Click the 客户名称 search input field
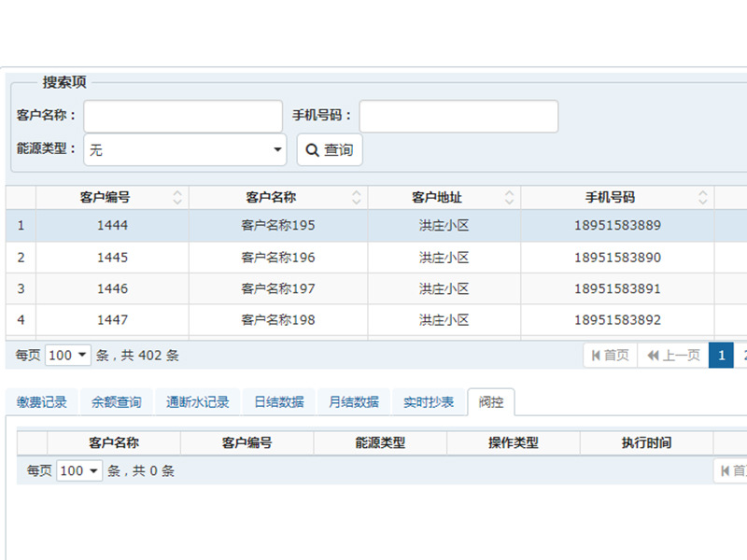This screenshot has width=747, height=560. pyautogui.click(x=183, y=116)
